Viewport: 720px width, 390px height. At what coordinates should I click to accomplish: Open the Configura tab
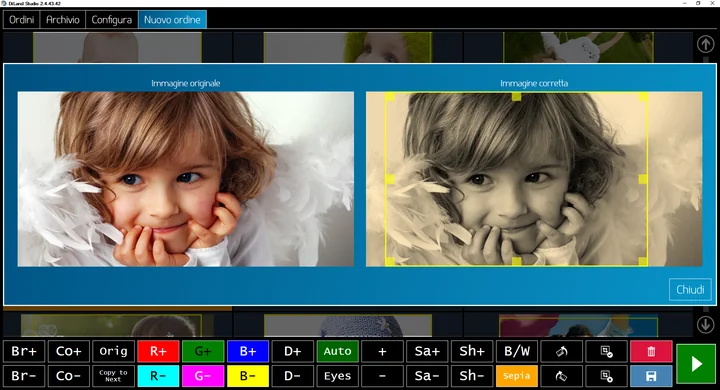[x=112, y=20]
